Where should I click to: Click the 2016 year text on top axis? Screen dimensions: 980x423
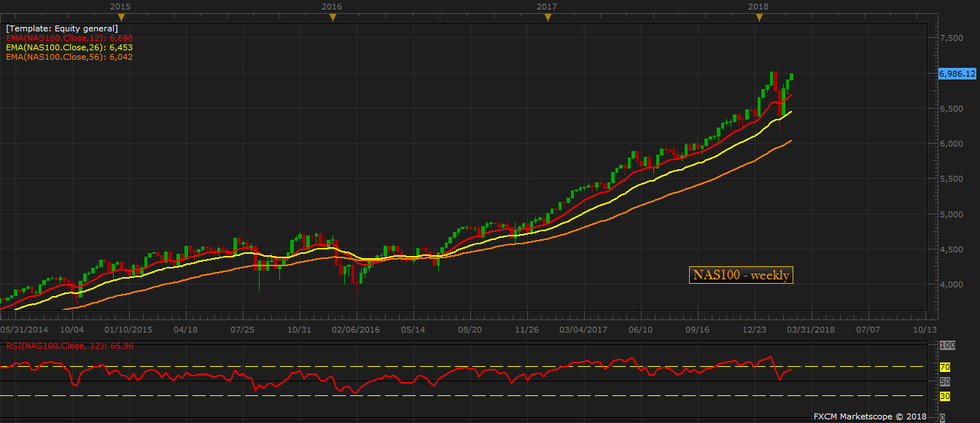pos(332,6)
